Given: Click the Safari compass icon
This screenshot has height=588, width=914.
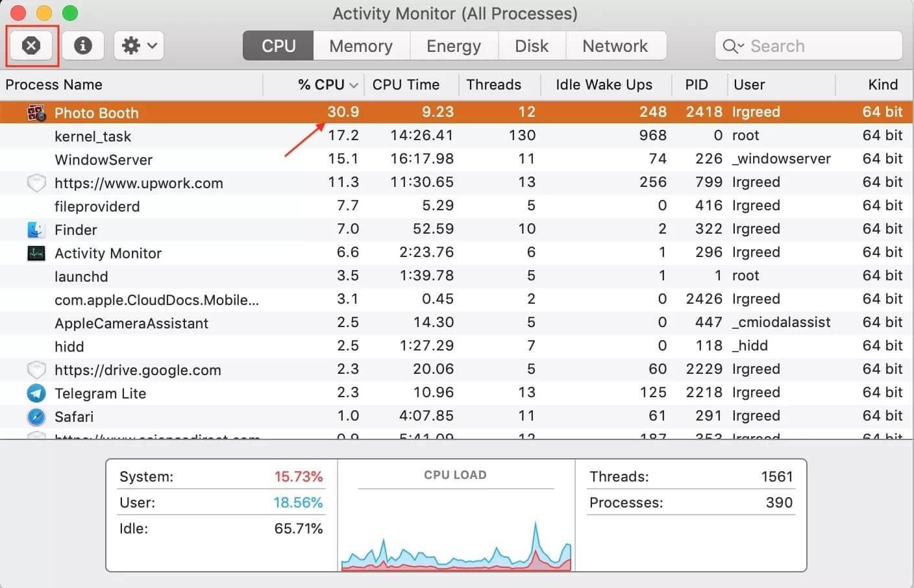Looking at the screenshot, I should tap(36, 417).
